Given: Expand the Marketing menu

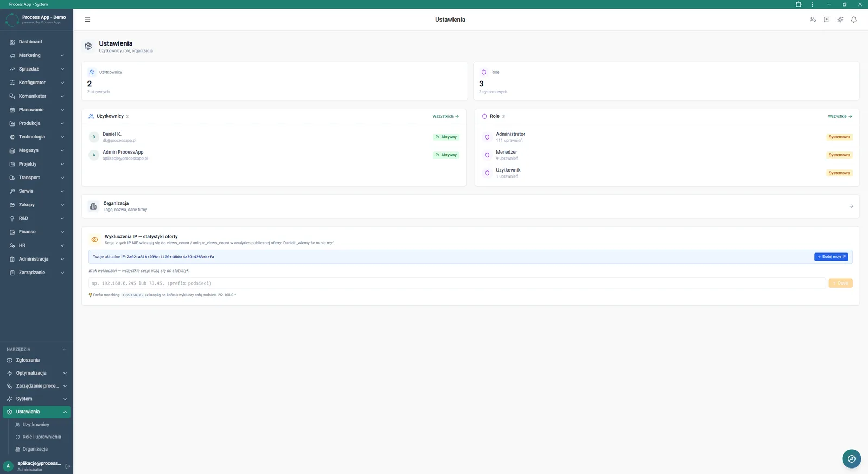Looking at the screenshot, I should tap(36, 55).
